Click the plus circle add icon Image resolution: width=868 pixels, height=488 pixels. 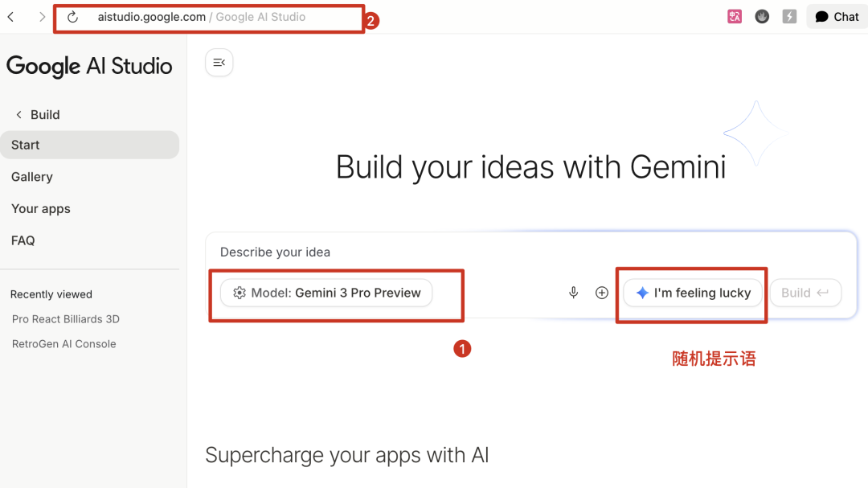pyautogui.click(x=602, y=293)
